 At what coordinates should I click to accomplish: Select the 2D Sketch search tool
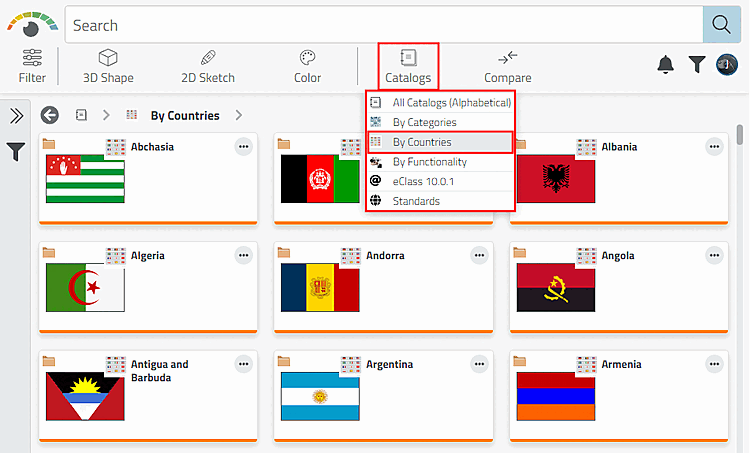(x=208, y=66)
